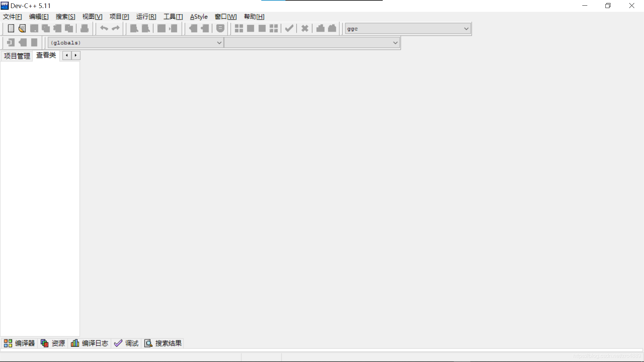Screen dimensions: 644x362
Task: Click the Replace icon in toolbar
Action: point(146,28)
